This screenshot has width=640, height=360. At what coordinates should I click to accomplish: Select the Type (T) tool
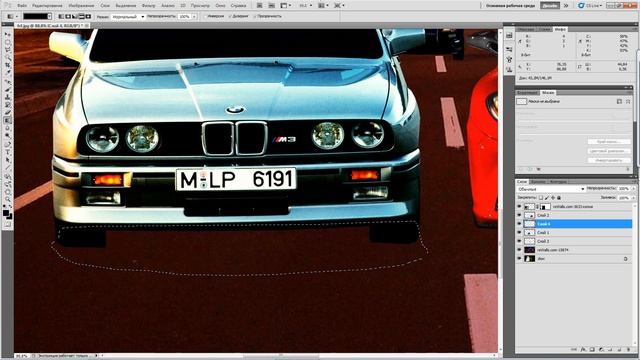[x=7, y=152]
